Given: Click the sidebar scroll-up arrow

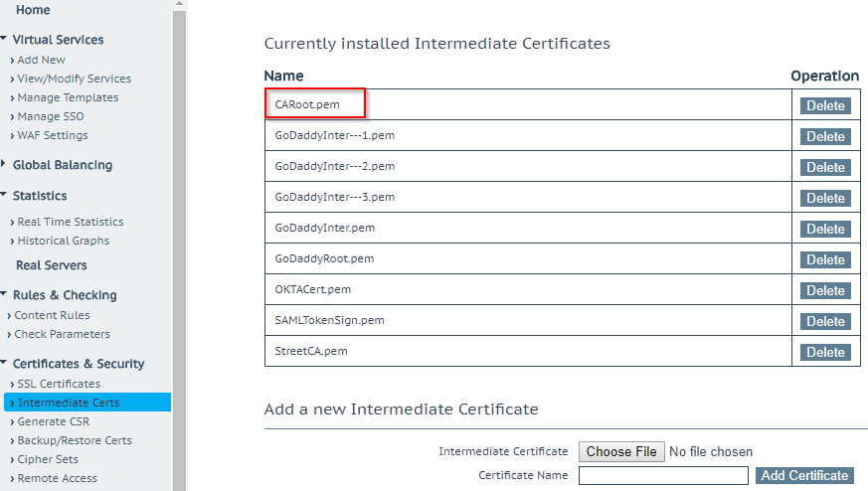Looking at the screenshot, I should click(x=179, y=4).
